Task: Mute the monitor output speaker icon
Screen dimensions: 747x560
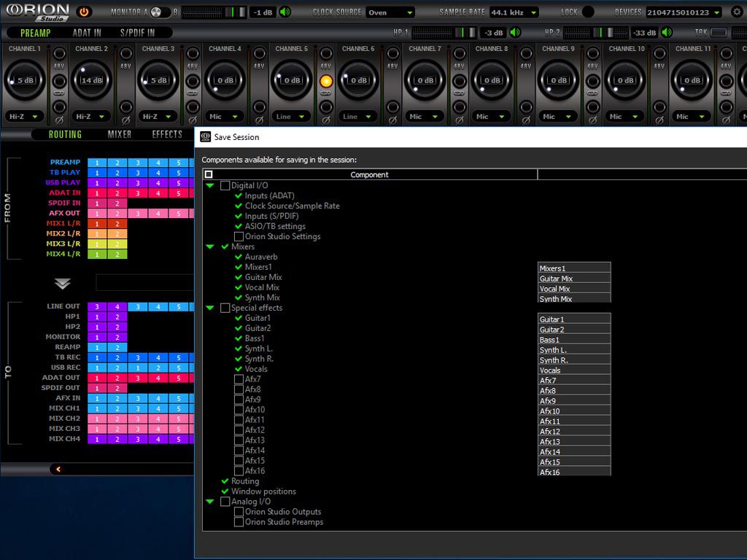Action: (x=285, y=12)
